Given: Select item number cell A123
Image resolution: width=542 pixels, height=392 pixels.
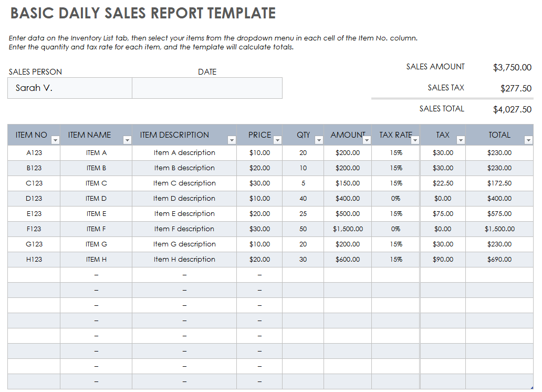Looking at the screenshot, I should coord(34,153).
